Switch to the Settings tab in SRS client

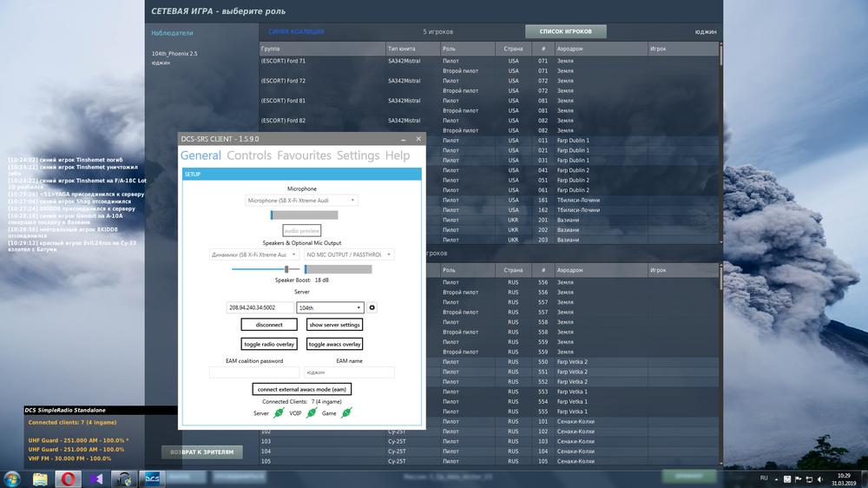(x=358, y=155)
